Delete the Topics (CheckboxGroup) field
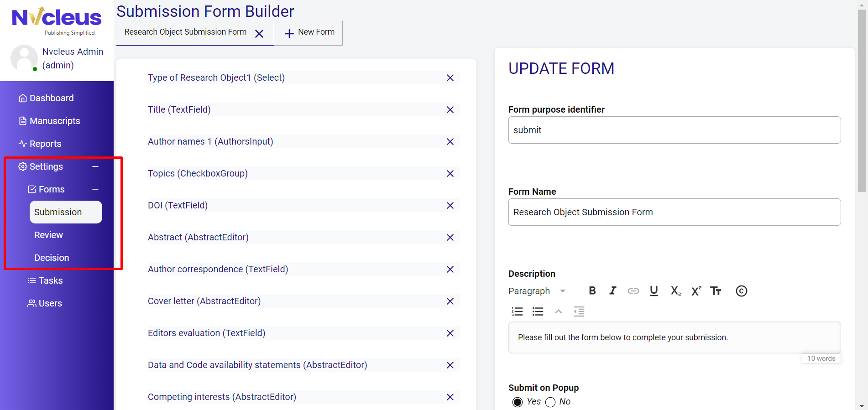The image size is (868, 410). pos(450,174)
